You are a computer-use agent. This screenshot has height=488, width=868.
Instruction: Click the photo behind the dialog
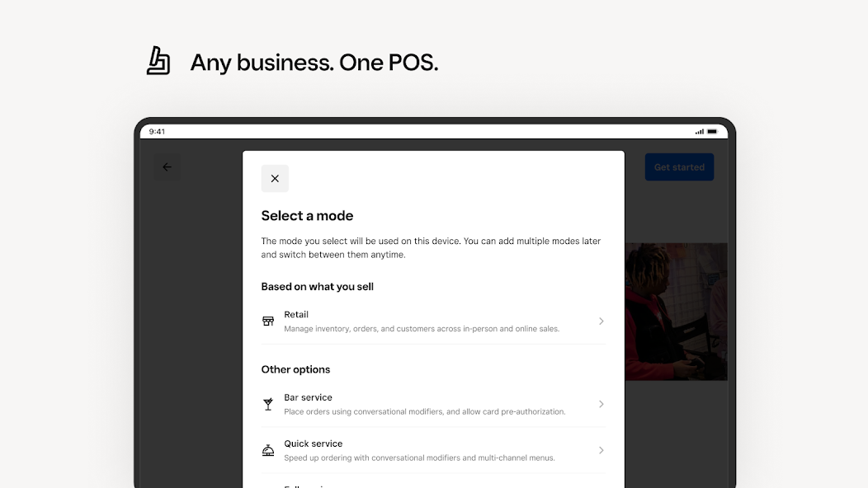click(675, 312)
